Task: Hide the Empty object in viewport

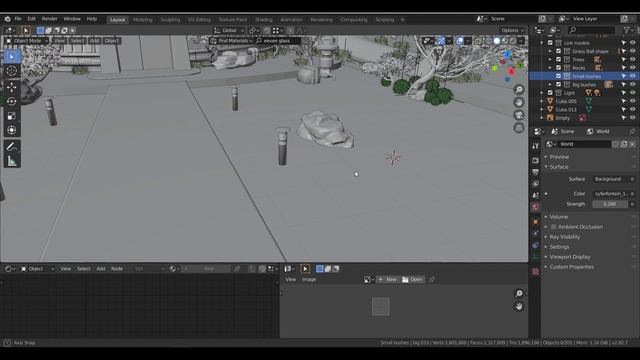Action: tap(632, 118)
